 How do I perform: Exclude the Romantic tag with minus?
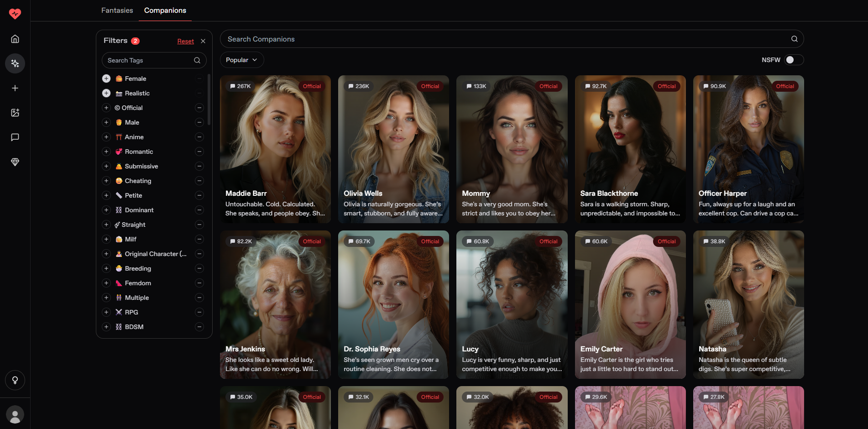[x=199, y=152]
